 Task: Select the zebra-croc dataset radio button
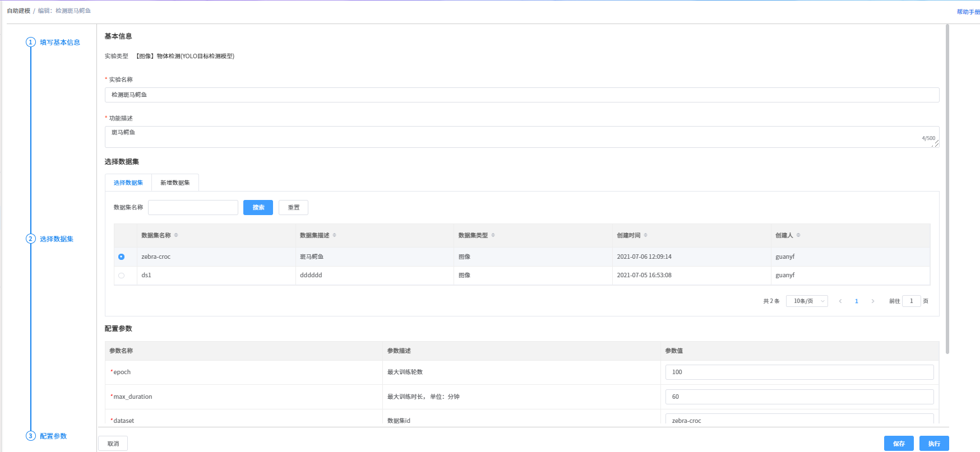(x=121, y=257)
